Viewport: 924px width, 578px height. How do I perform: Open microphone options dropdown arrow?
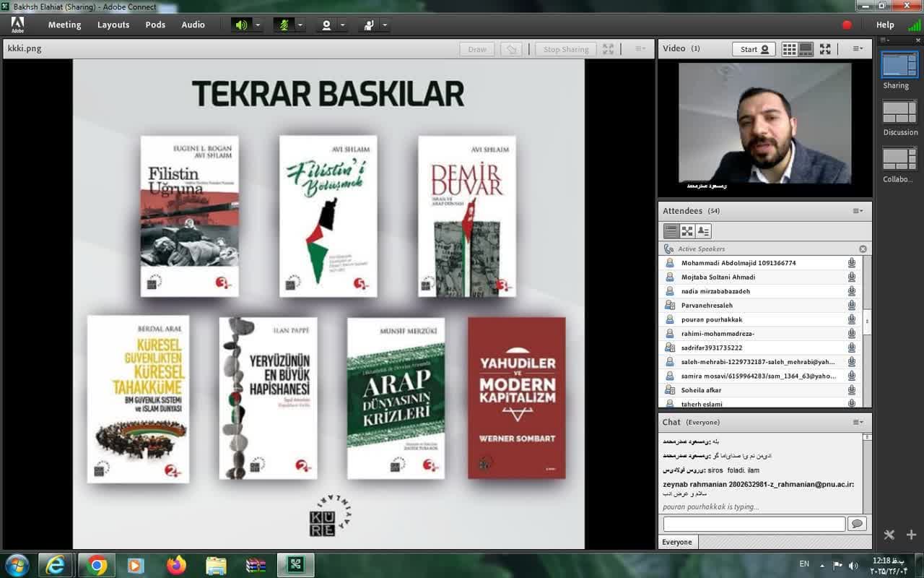point(300,25)
